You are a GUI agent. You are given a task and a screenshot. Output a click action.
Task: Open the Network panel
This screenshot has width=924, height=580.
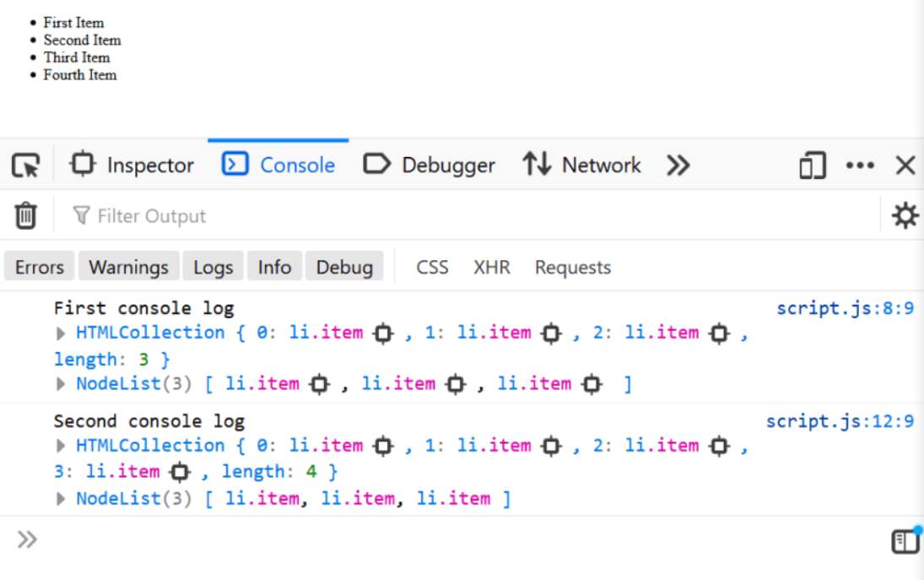(581, 165)
